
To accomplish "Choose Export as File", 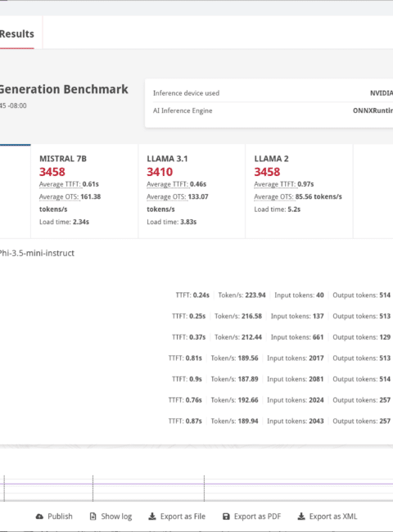I will click(x=183, y=516).
